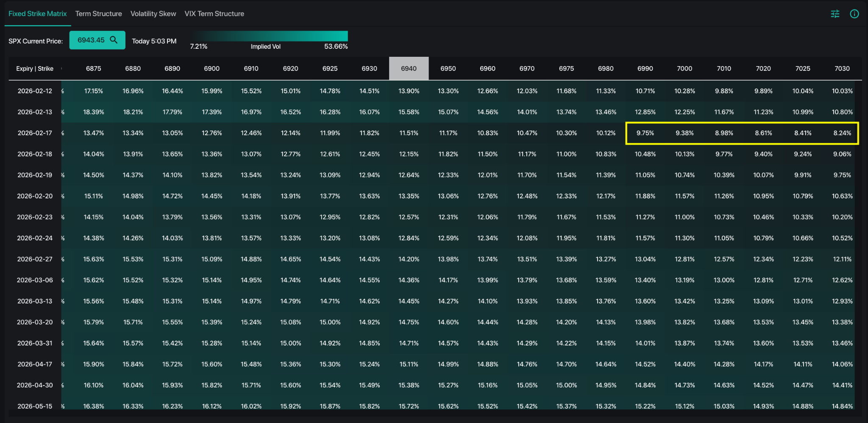This screenshot has height=423, width=868.
Task: Open the VIX Term Structure tab
Action: tap(214, 14)
